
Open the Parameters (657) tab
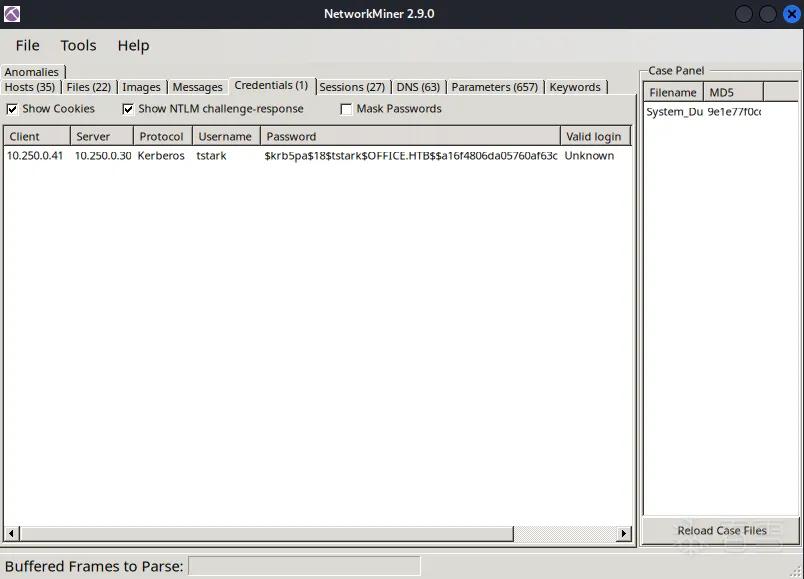tap(495, 87)
